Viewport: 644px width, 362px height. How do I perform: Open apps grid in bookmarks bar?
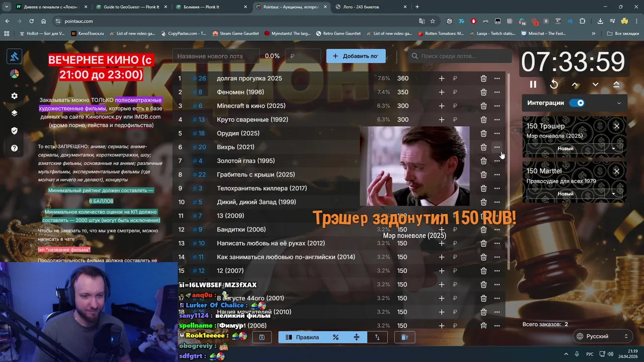coord(7,34)
